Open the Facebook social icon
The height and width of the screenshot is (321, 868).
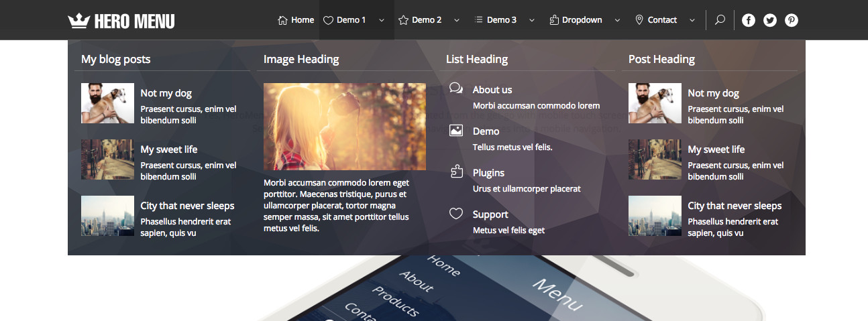click(749, 20)
